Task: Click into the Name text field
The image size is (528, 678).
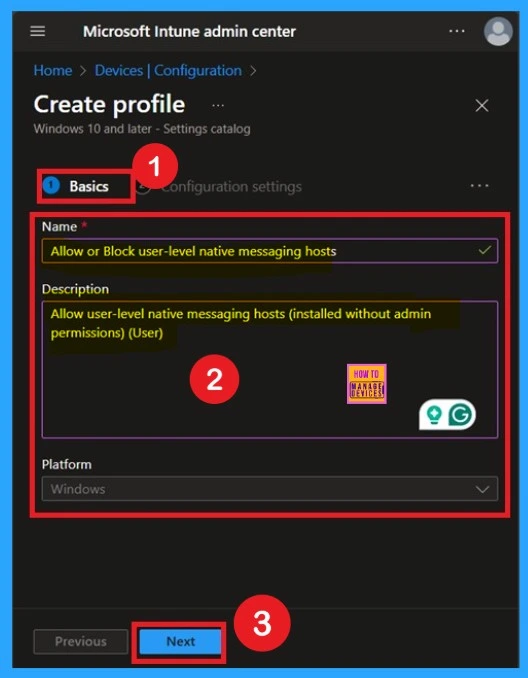Action: tap(270, 251)
